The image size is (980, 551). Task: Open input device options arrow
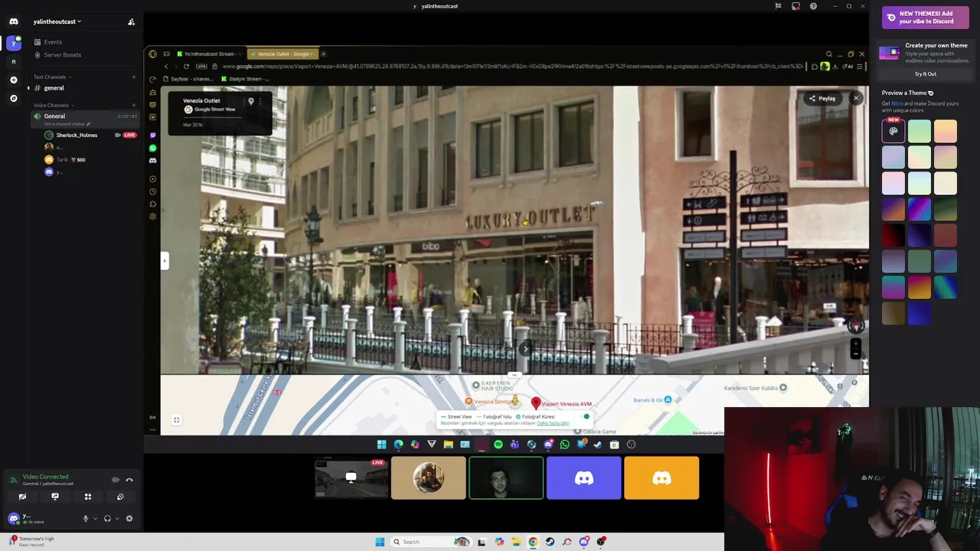(95, 518)
